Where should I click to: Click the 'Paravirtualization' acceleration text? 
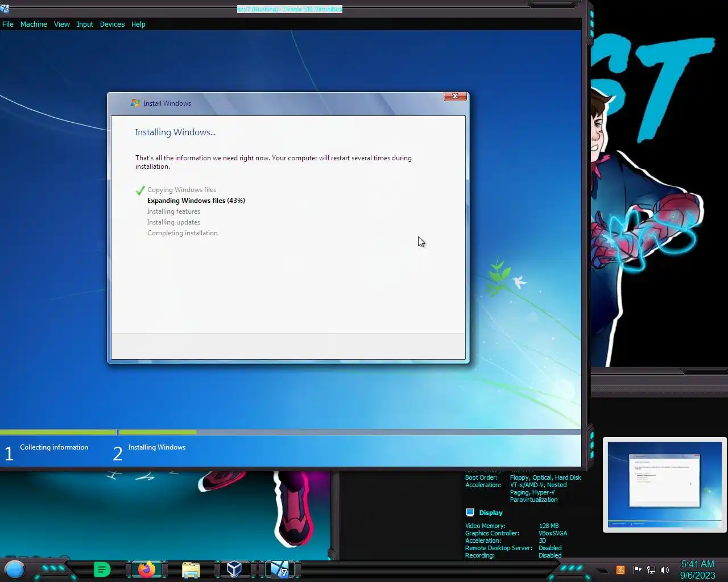point(533,500)
